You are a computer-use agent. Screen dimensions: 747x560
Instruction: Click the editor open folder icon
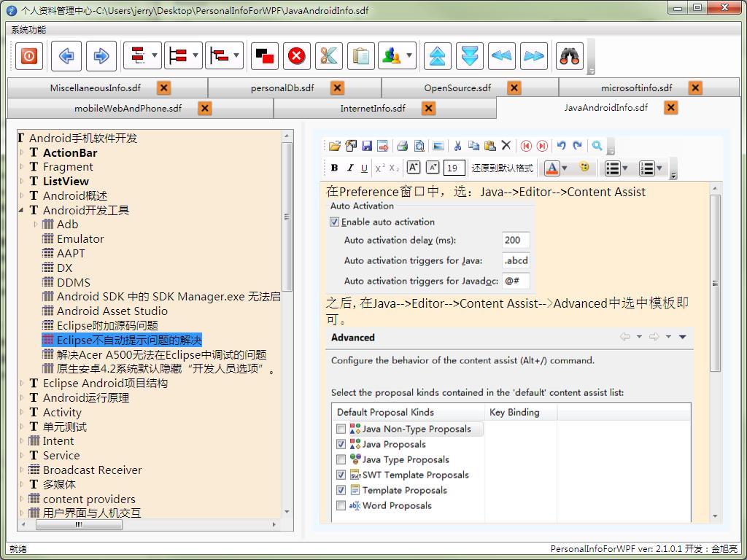334,146
